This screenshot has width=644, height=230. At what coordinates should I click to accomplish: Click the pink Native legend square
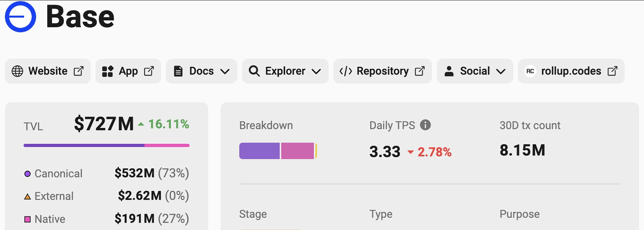coord(28,219)
